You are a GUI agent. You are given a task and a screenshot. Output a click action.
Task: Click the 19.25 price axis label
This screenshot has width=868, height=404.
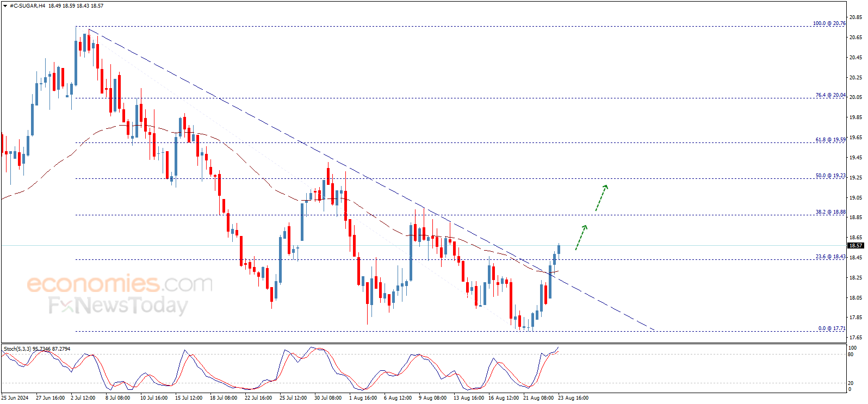[855, 178]
